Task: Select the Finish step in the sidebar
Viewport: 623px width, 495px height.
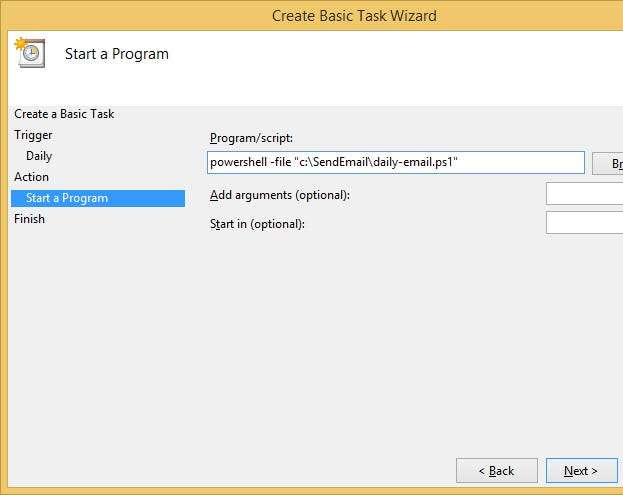Action: pyautogui.click(x=29, y=219)
